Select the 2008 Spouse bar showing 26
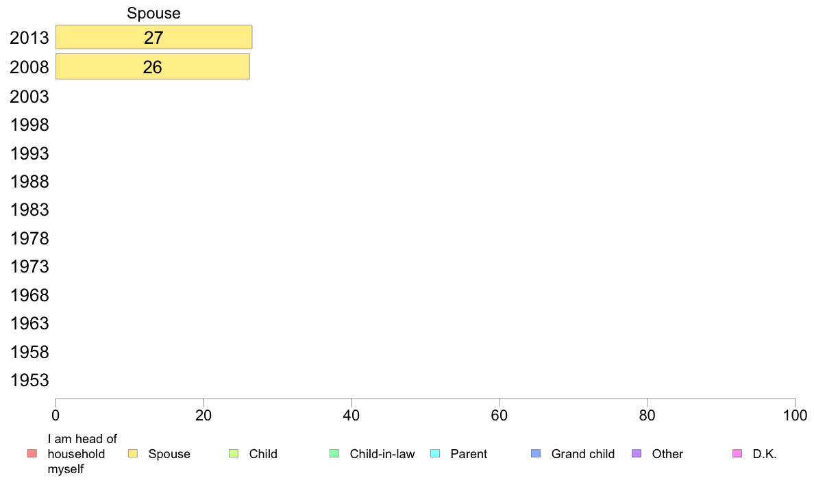Viewport: 814px width, 504px height. (x=153, y=67)
